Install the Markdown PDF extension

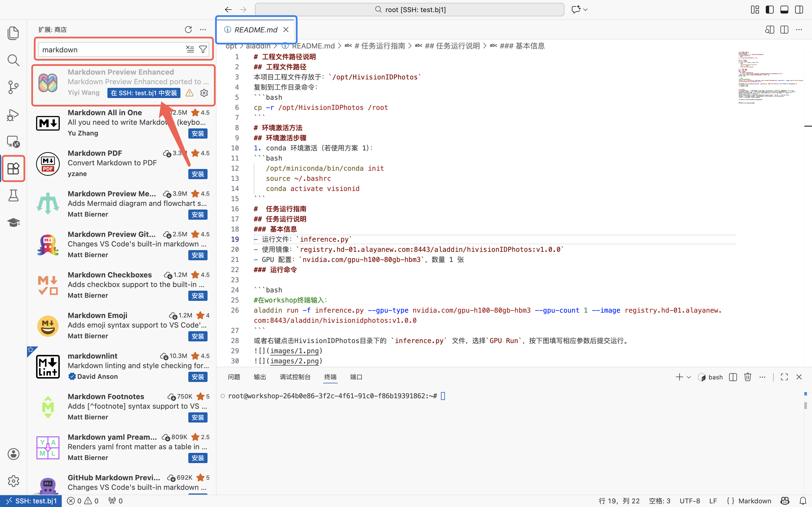coord(198,174)
